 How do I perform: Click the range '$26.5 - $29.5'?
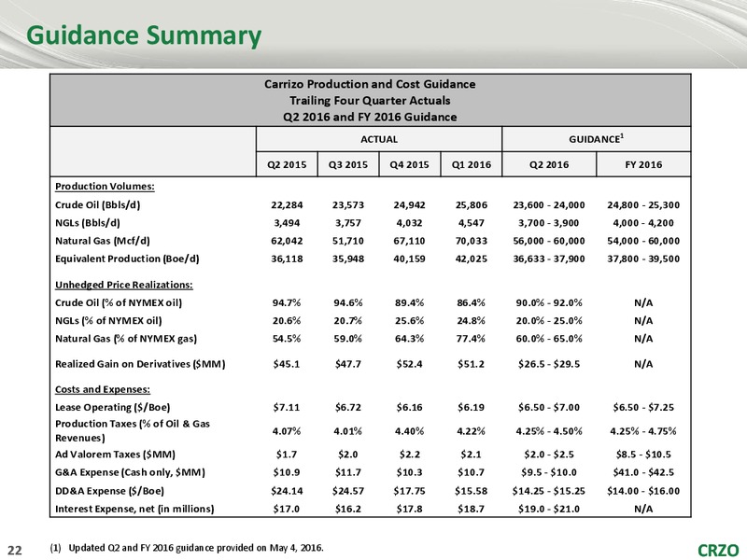[x=549, y=365]
